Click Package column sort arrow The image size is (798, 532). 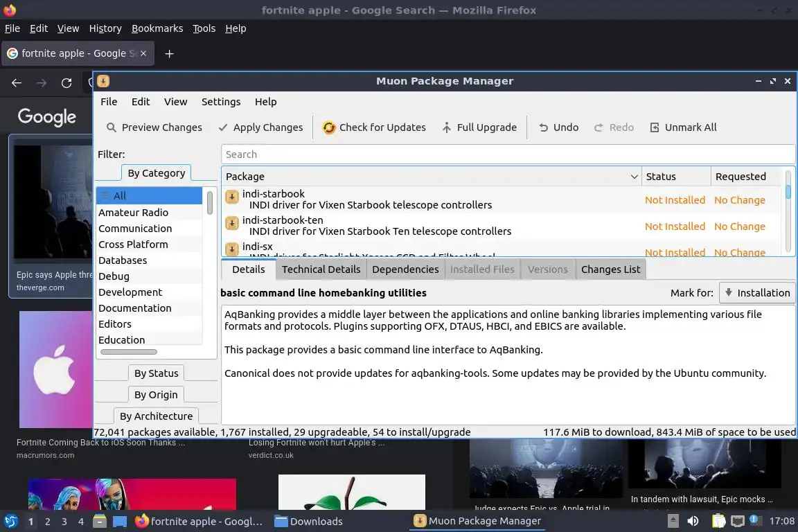[634, 177]
